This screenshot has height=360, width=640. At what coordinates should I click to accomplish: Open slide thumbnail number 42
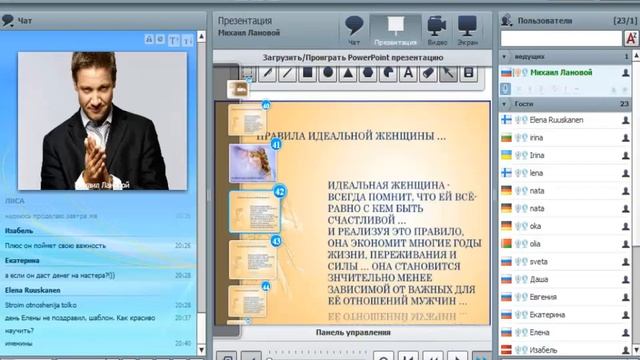[255, 211]
